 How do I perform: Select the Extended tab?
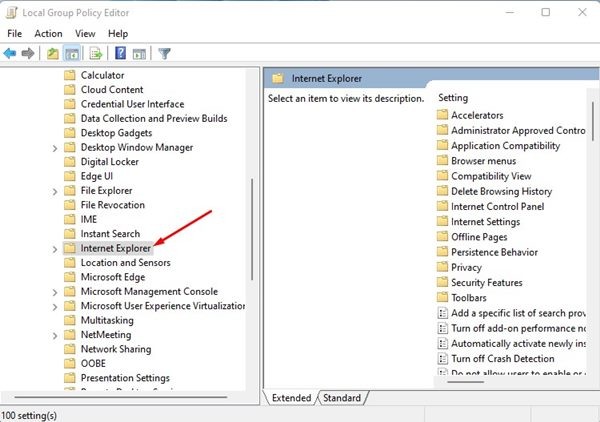[291, 398]
